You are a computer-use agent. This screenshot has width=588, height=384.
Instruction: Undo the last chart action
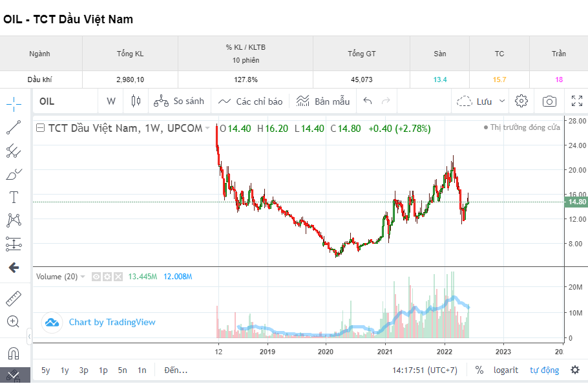(368, 101)
